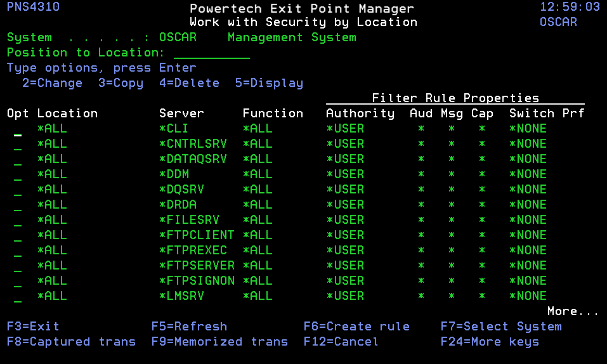The width and height of the screenshot is (607, 364).
Task: Click *NONE switch profile for *DATAQSRV
Action: tap(528, 159)
